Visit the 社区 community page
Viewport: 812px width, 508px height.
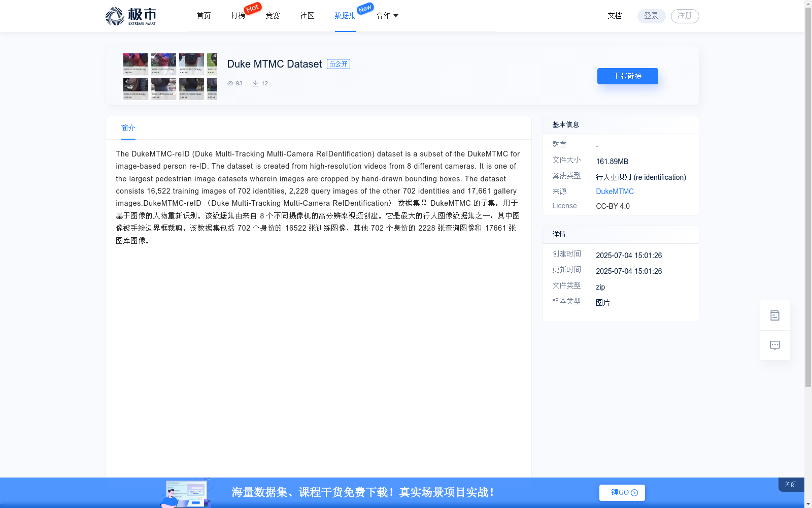307,16
